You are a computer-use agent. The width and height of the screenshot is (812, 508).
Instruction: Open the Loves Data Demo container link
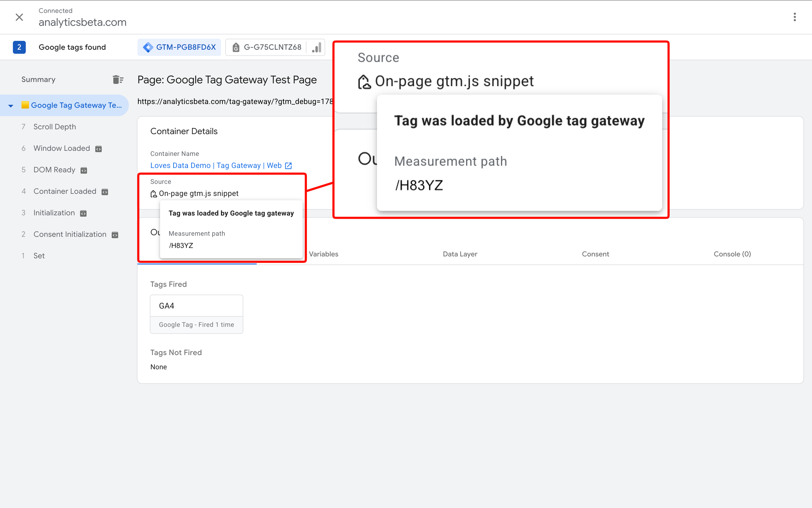point(216,165)
